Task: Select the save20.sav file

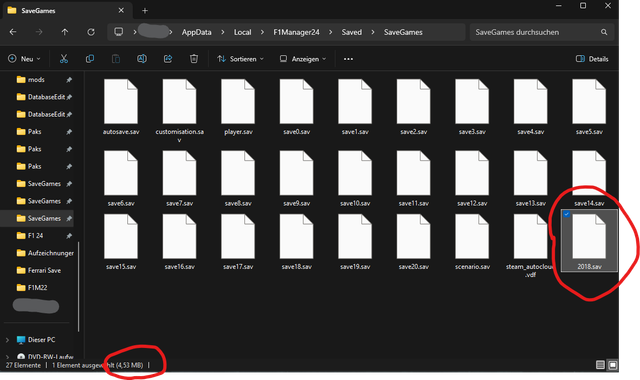Action: pos(413,242)
